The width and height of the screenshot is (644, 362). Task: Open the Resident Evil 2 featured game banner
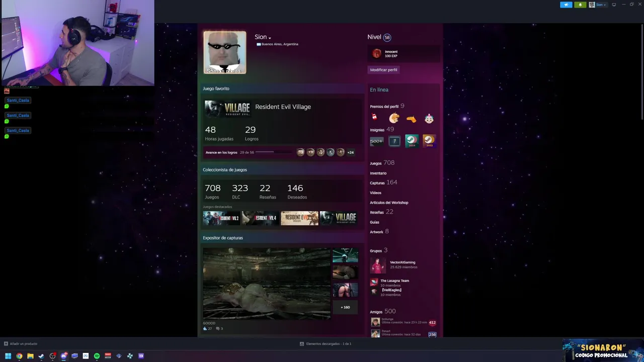point(221,218)
